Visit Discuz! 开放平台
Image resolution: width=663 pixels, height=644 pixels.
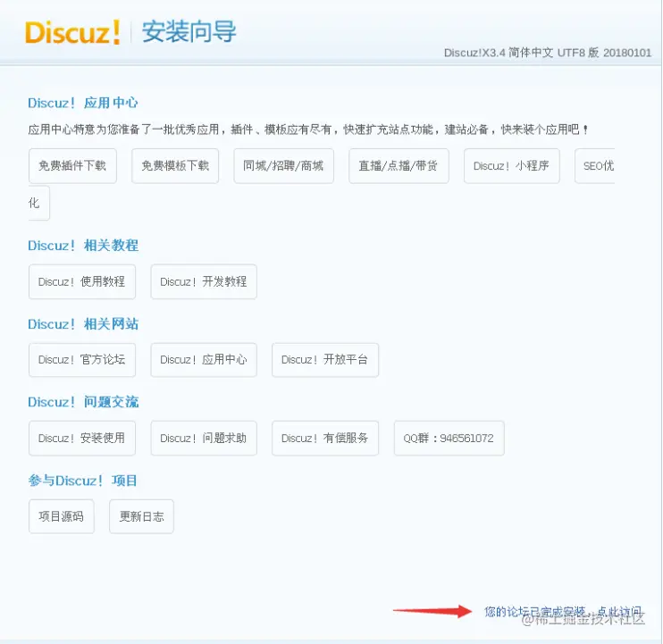pos(325,360)
